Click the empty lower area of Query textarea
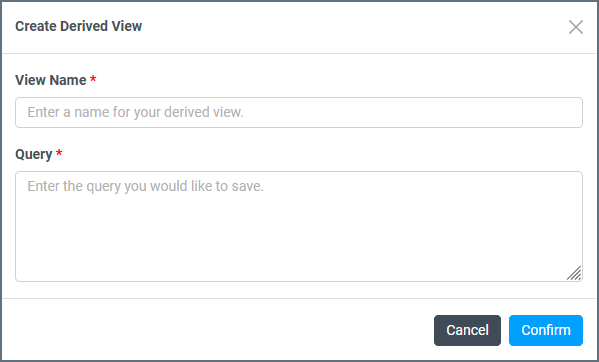The height and width of the screenshot is (362, 599). [x=290, y=248]
